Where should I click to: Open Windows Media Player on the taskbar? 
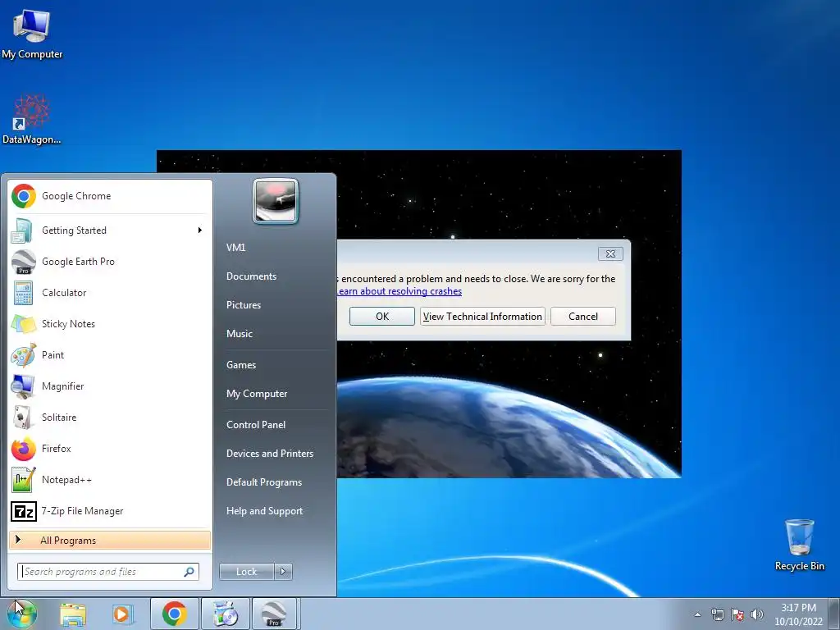122,614
